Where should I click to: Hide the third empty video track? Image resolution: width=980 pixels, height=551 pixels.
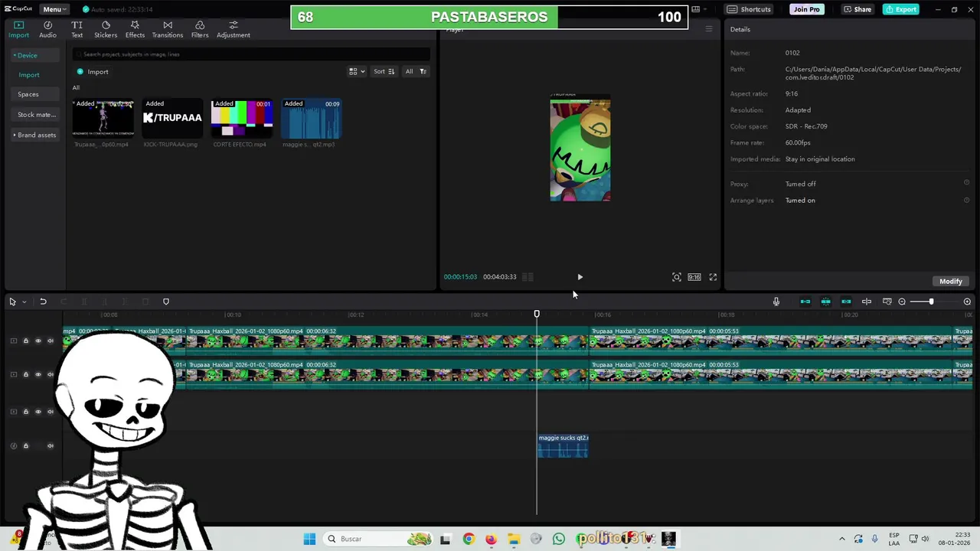click(x=38, y=412)
